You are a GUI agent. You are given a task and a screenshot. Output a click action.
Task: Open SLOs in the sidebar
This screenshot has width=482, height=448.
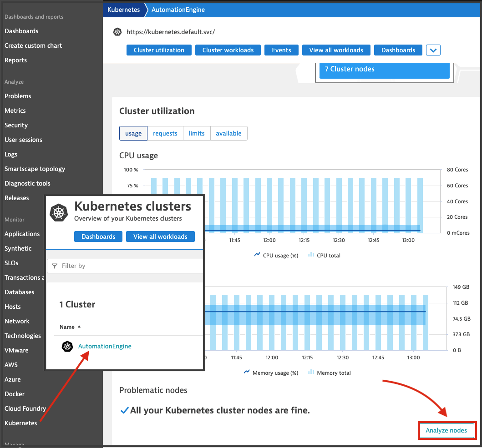point(11,263)
